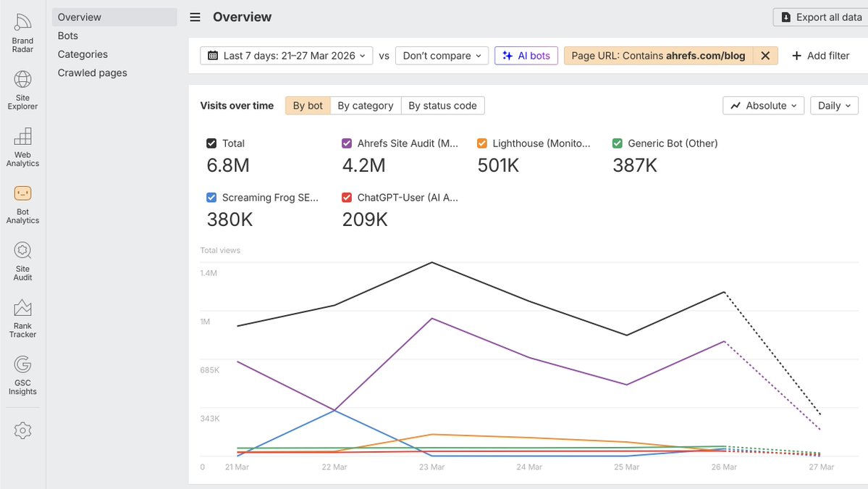Toggle the Lighthouse (Monitoring) checkbox

[481, 143]
